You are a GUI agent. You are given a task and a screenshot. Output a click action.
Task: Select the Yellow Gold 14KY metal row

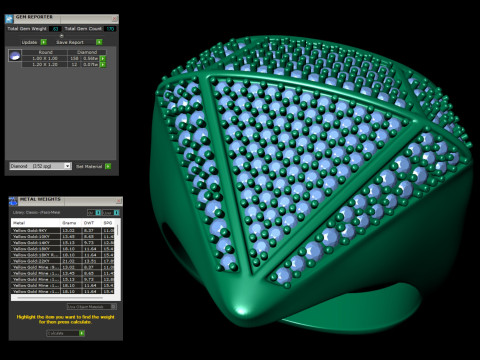point(62,243)
